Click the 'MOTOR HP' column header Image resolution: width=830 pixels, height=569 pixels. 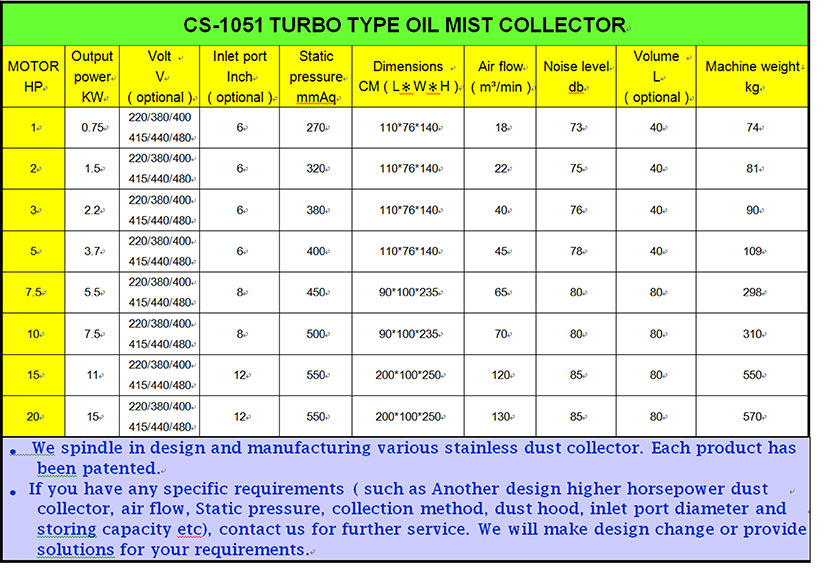(x=33, y=76)
